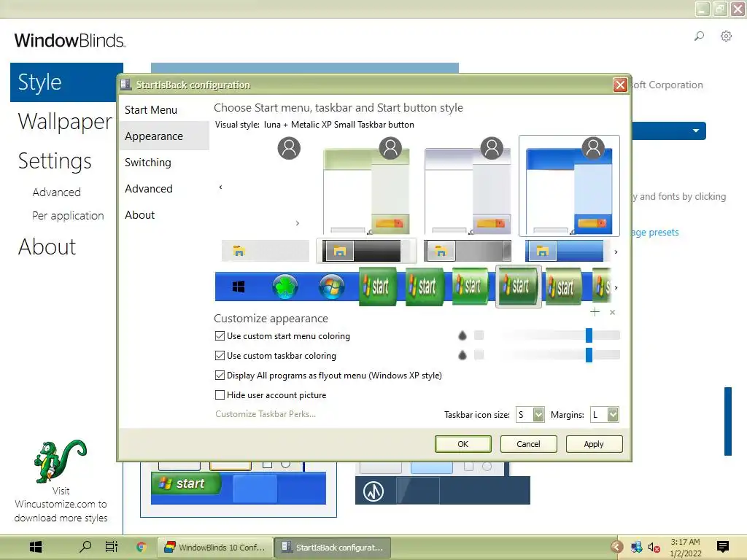The image size is (747, 560).
Task: Pick start menu color swatch
Action: point(479,335)
